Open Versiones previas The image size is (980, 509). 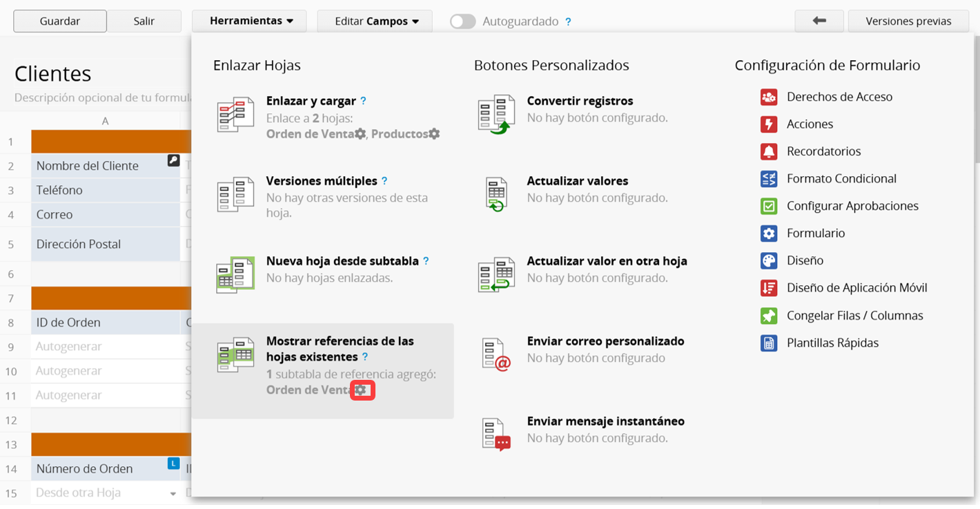(x=908, y=21)
